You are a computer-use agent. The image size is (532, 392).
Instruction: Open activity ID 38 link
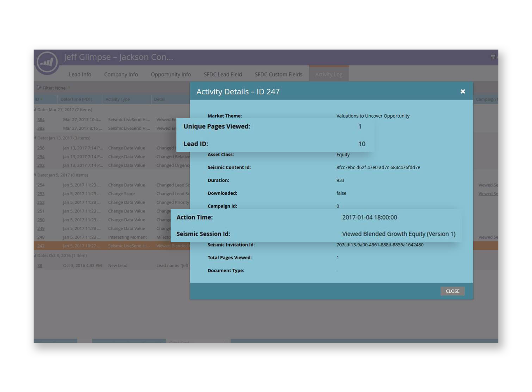(40, 265)
